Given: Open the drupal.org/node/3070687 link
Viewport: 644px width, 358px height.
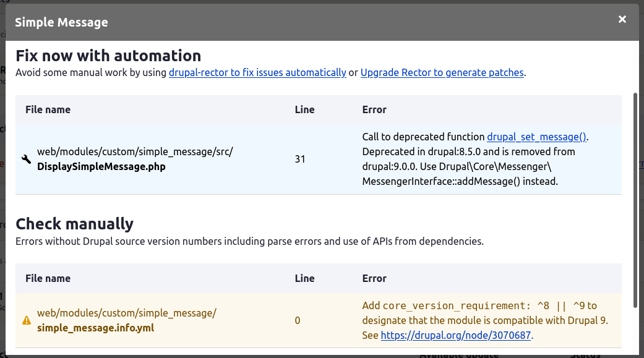Looking at the screenshot, I should tap(456, 336).
